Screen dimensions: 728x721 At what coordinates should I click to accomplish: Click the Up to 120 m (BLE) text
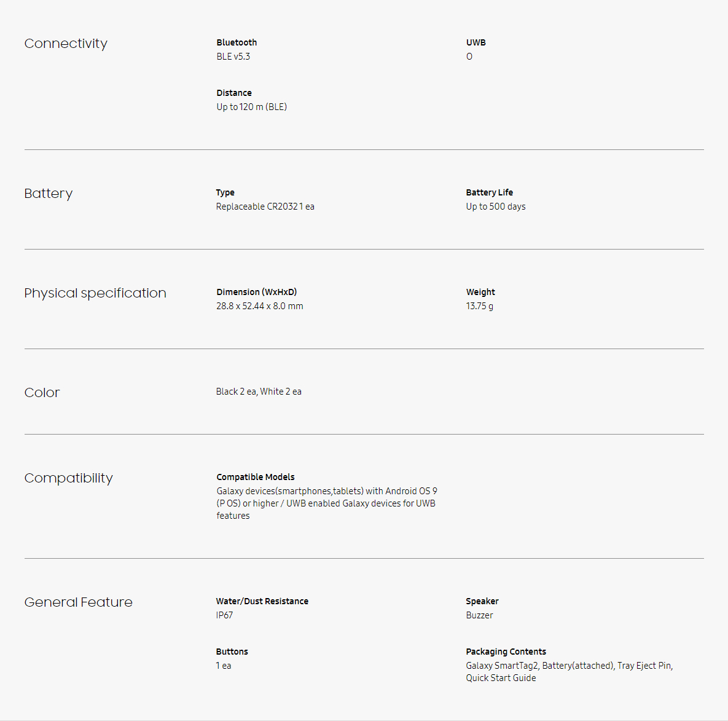click(x=252, y=107)
